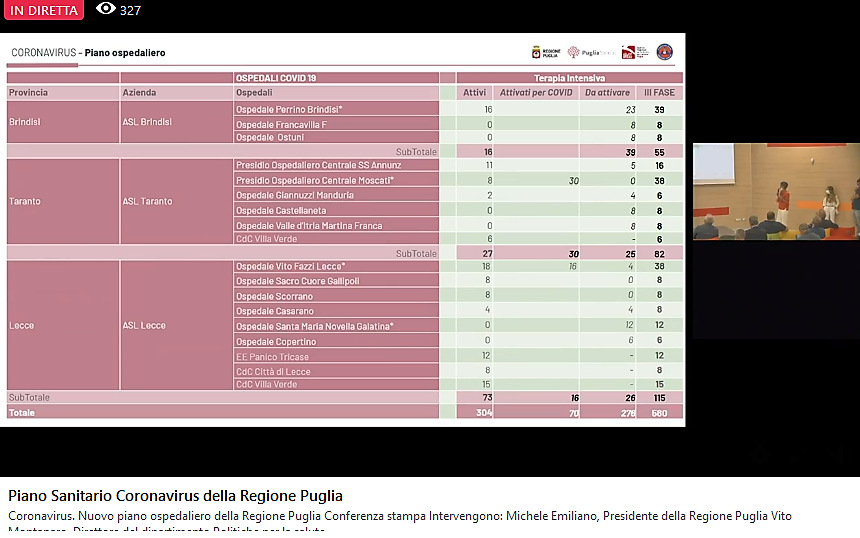Click the Da attivare column header

pos(609,93)
